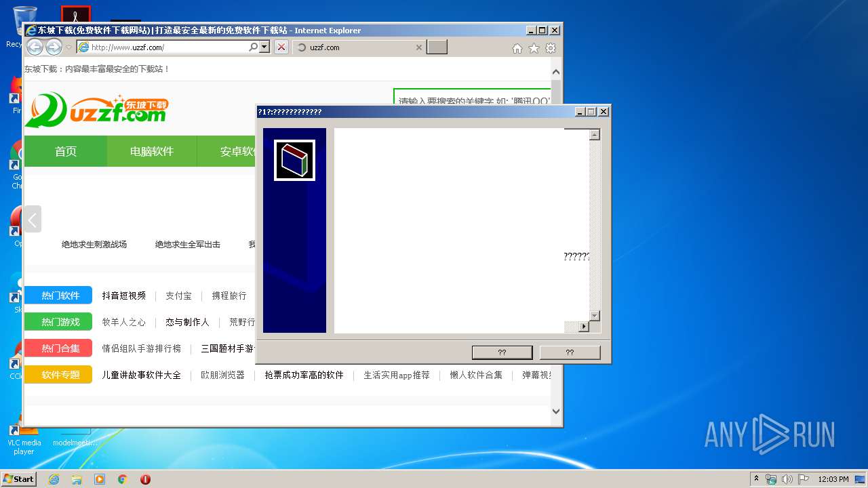Open Internet Explorer from the taskbar

pyautogui.click(x=54, y=479)
